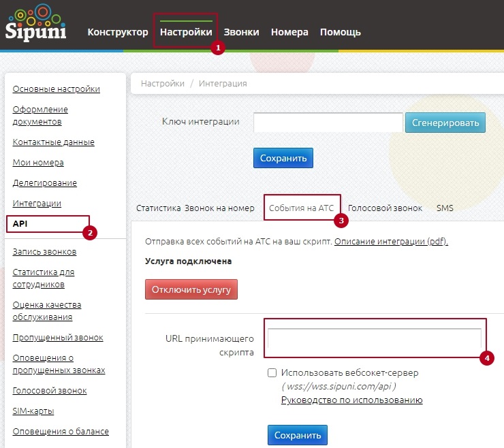
Task: Click the Ключ интеграции input field
Action: [328, 123]
